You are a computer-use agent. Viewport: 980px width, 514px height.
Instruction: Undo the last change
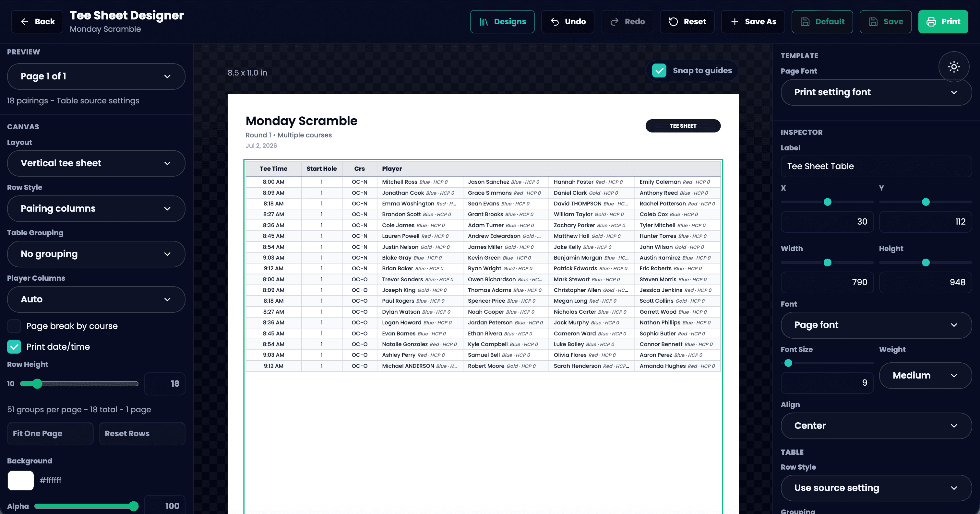pos(568,22)
